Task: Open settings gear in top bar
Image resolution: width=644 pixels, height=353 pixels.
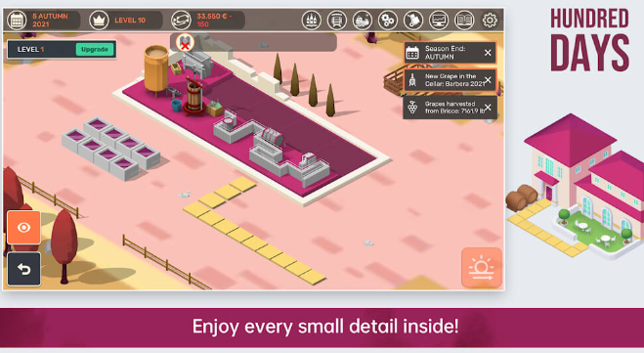Action: pos(490,20)
